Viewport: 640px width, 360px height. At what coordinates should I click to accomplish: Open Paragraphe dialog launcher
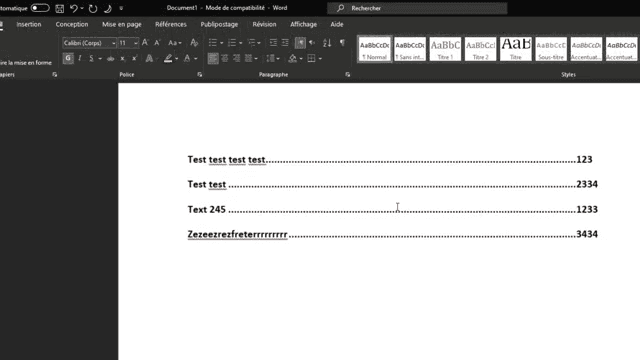347,75
